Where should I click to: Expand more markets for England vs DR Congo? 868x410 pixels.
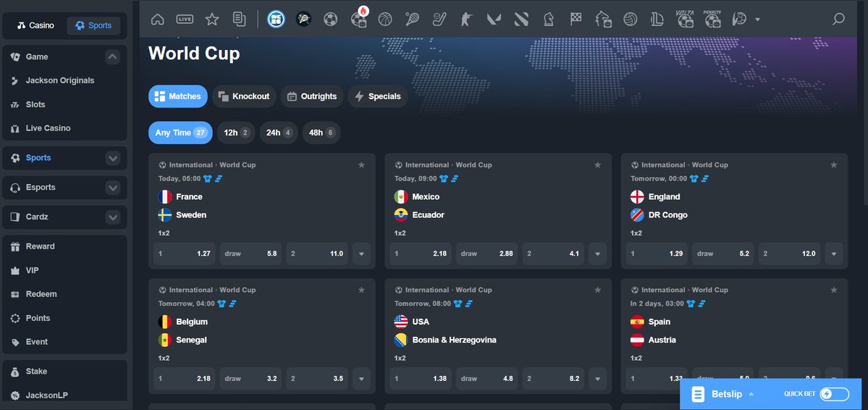click(x=834, y=254)
